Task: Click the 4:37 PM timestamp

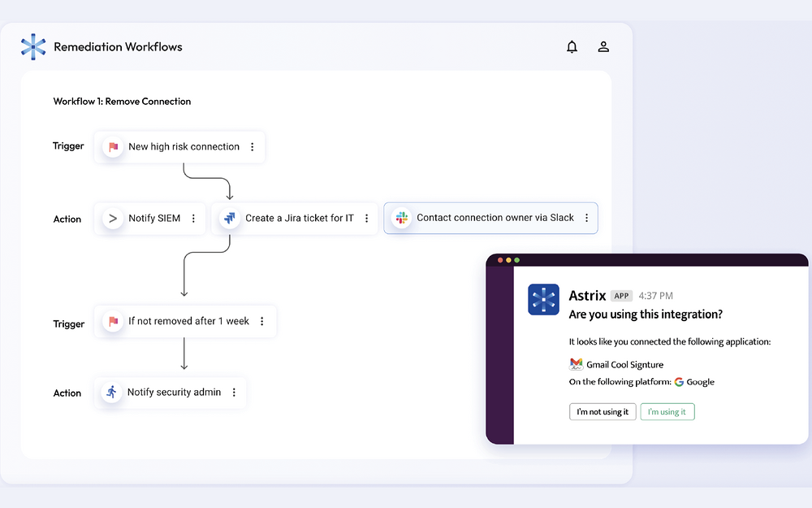Action: pos(655,296)
